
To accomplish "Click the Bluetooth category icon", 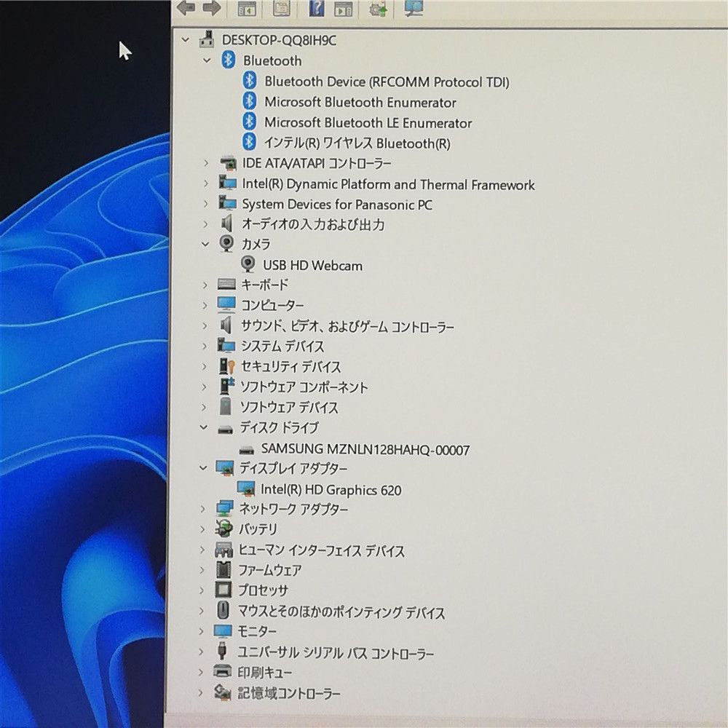I will 228,60.
